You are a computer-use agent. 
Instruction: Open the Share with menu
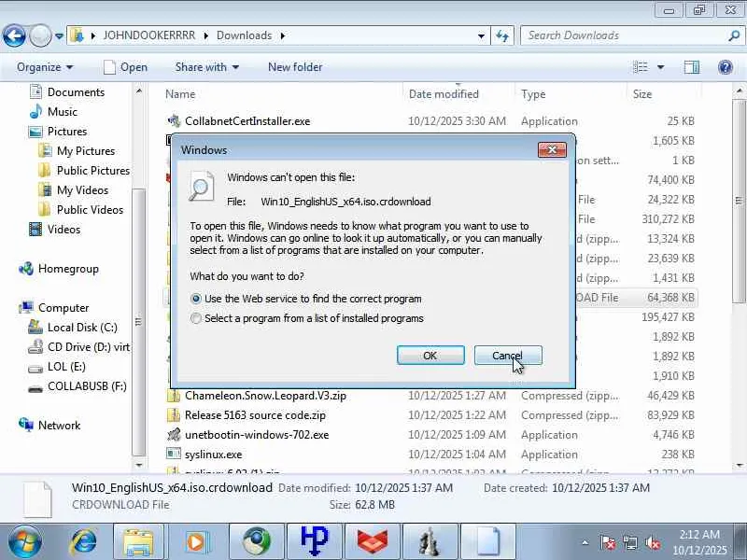click(x=206, y=67)
